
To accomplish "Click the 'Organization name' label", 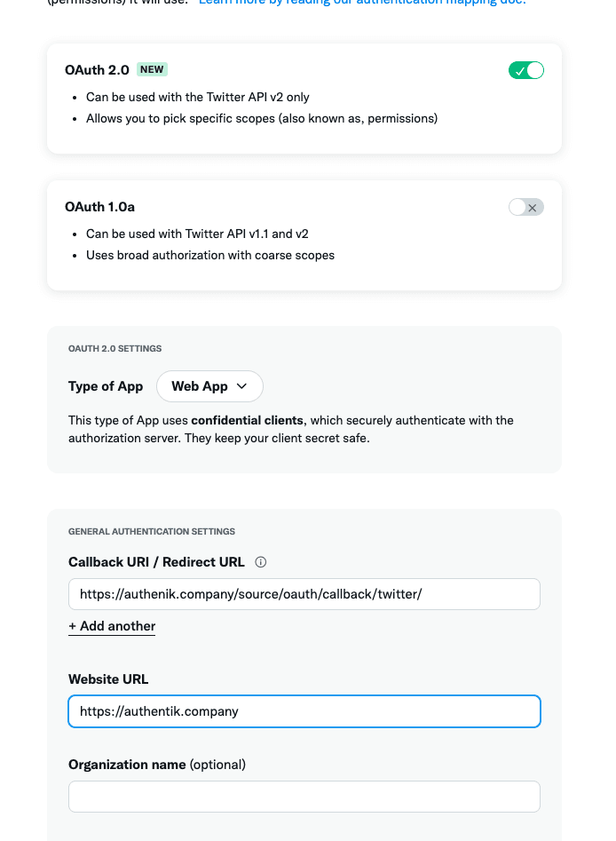I will (127, 765).
